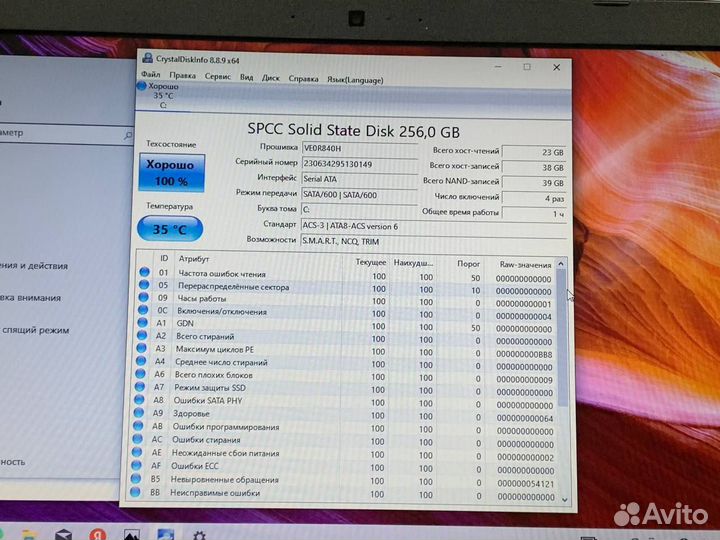
Task: Click status icon for GDN row
Action: pyautogui.click(x=142, y=323)
